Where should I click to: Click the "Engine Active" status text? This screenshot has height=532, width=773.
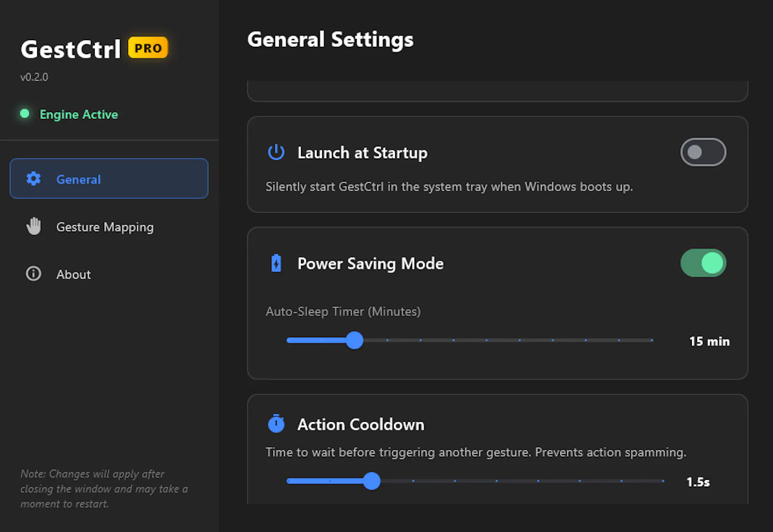pyautogui.click(x=79, y=115)
